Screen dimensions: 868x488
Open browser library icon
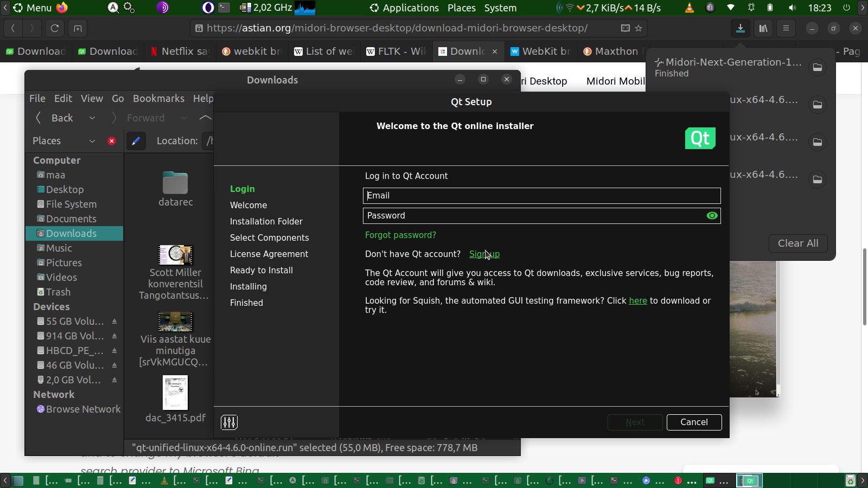(763, 28)
